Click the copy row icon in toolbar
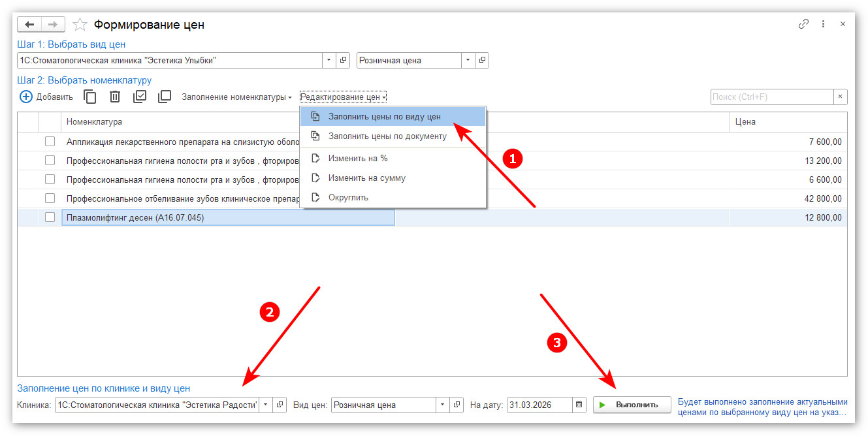Screen dimensions: 868x436 coord(90,97)
